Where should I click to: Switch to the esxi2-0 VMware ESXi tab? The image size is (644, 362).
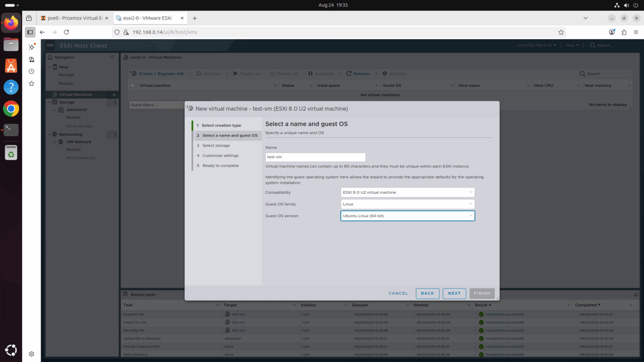coord(149,18)
